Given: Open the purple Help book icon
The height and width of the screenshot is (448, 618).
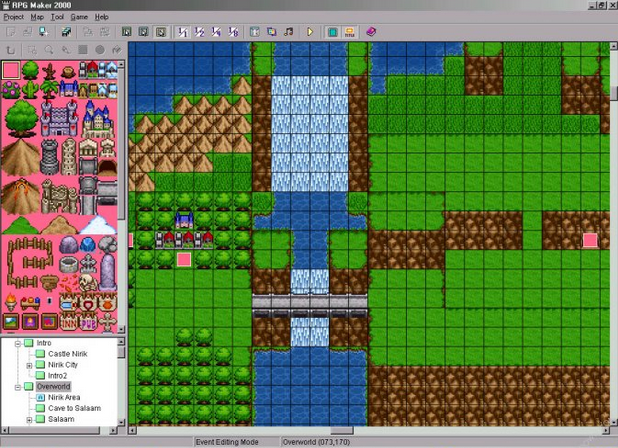Looking at the screenshot, I should [371, 32].
